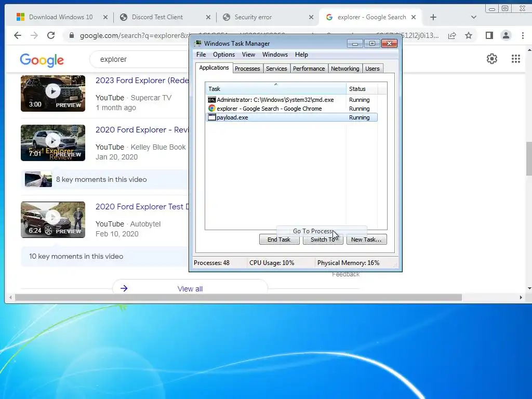Play Kelley Blue Book review thumbnail
The image size is (532, 399).
(x=53, y=143)
